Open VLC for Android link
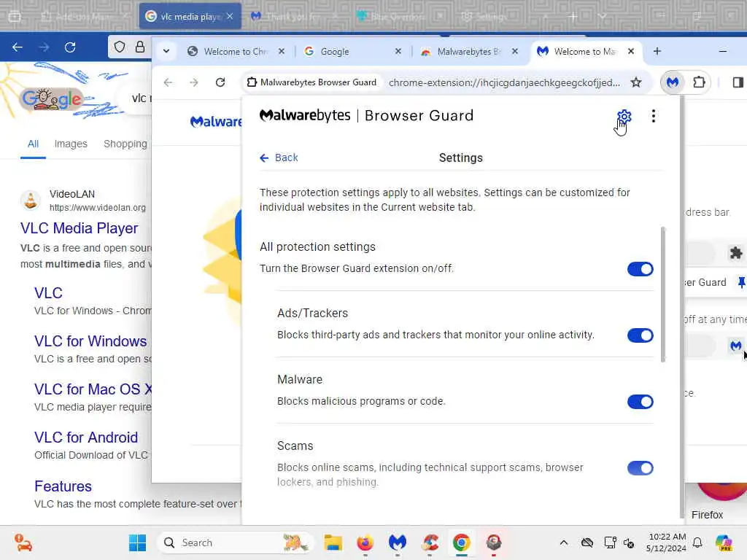The image size is (747, 560). tap(86, 437)
